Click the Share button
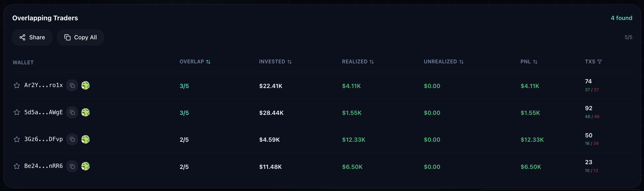The image size is (644, 191). [x=32, y=37]
